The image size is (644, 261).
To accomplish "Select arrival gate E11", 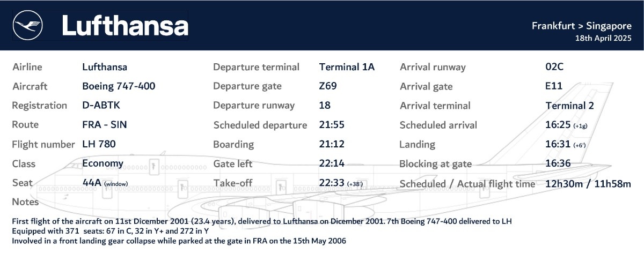I will point(554,86).
